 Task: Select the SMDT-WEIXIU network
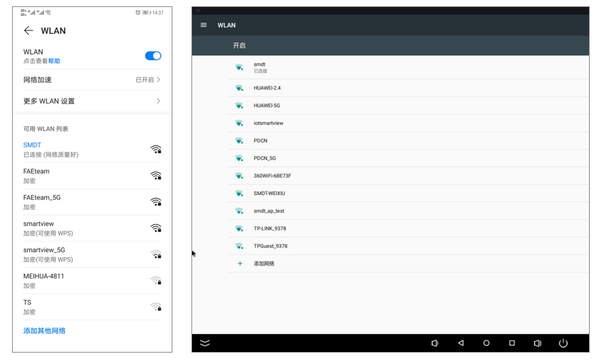click(x=408, y=194)
